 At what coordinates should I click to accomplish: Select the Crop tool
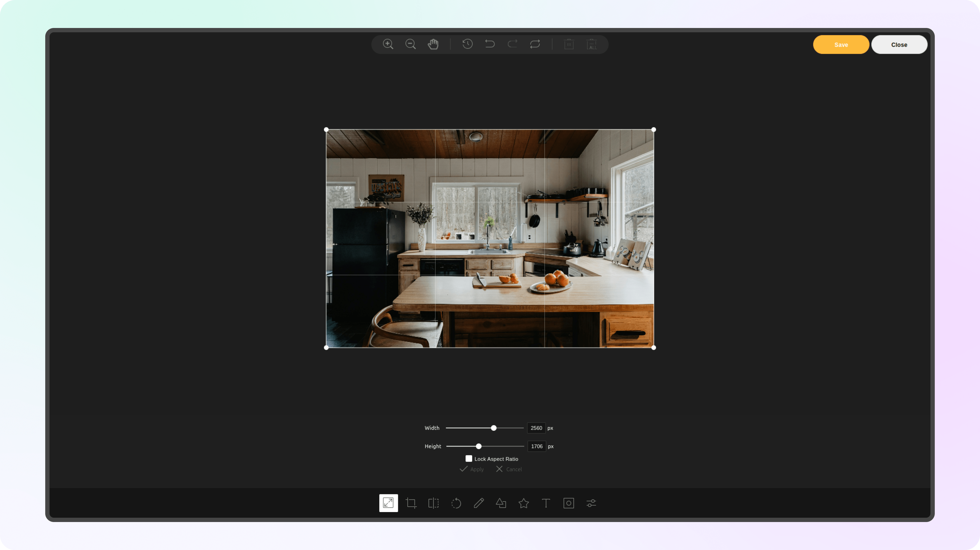point(411,503)
